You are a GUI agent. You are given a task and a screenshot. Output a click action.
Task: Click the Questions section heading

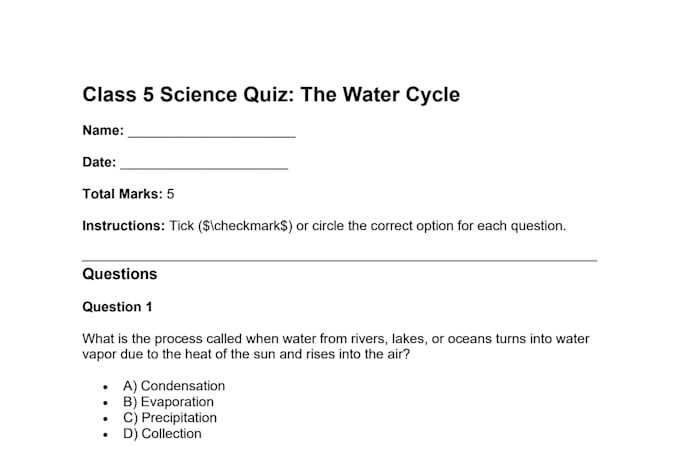tap(120, 274)
